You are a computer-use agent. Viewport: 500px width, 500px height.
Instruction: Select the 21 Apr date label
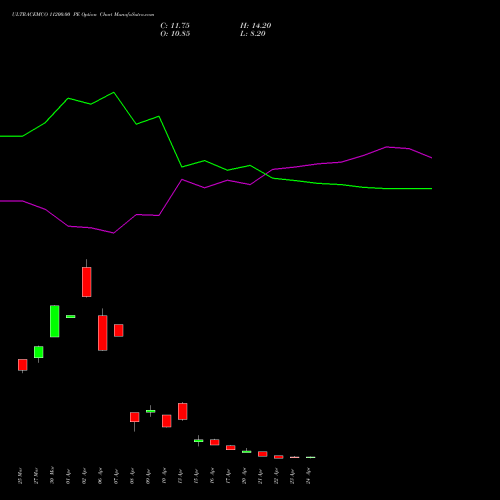pos(260,476)
